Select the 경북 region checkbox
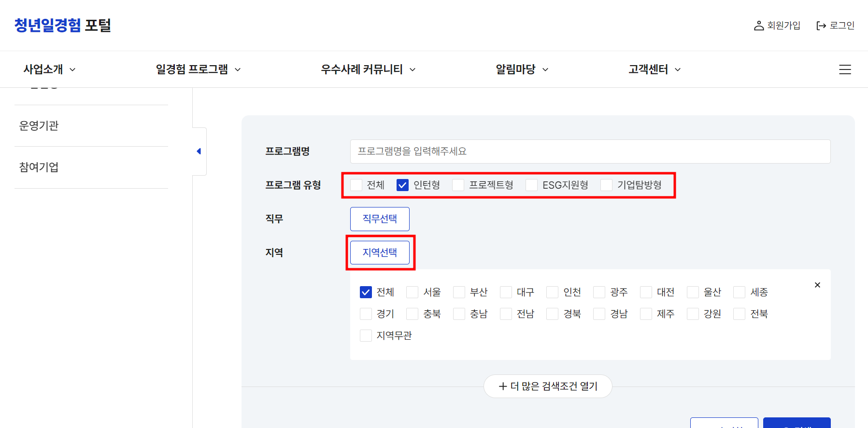 tap(552, 314)
